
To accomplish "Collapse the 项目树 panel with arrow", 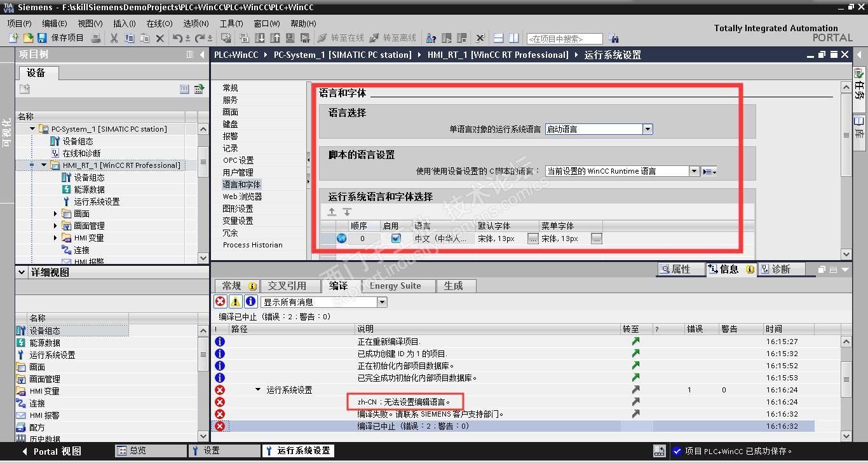I will [203, 55].
